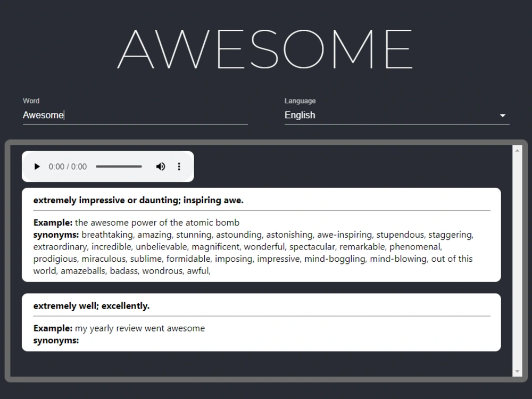532x399 pixels.
Task: Click the Word input field containing Awesome
Action: [x=135, y=115]
